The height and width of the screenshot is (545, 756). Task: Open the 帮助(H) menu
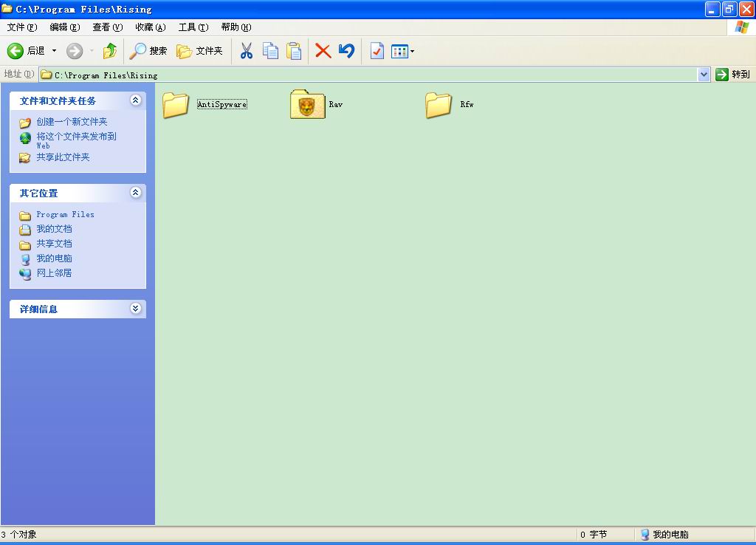click(236, 27)
